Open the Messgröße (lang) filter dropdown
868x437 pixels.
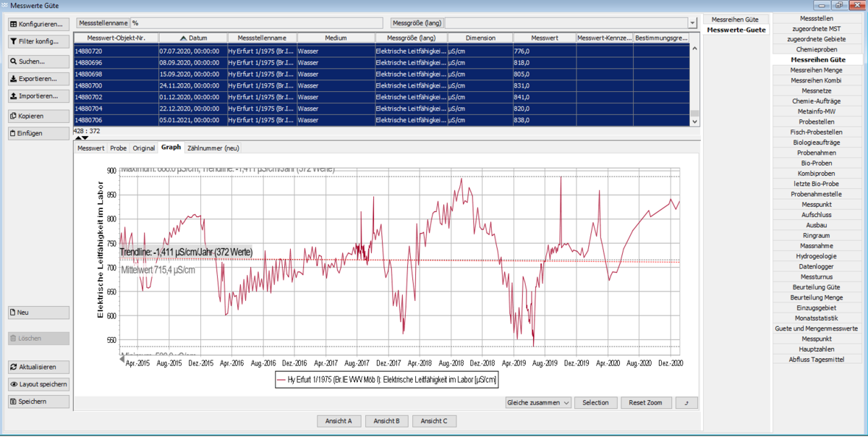pos(693,23)
